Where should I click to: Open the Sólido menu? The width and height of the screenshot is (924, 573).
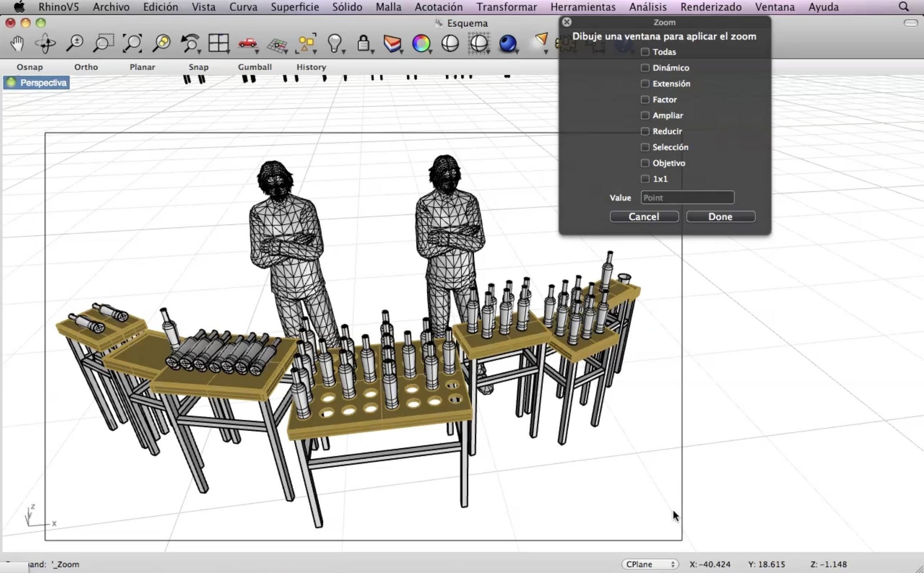pos(347,7)
